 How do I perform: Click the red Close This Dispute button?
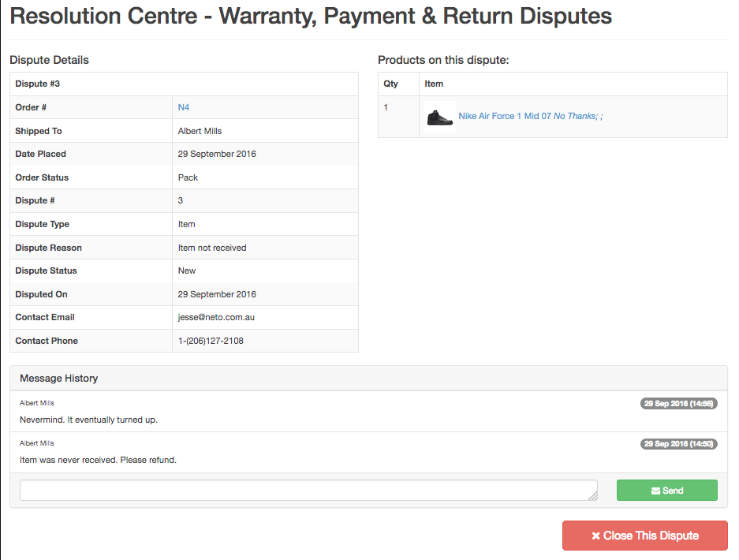click(x=644, y=536)
